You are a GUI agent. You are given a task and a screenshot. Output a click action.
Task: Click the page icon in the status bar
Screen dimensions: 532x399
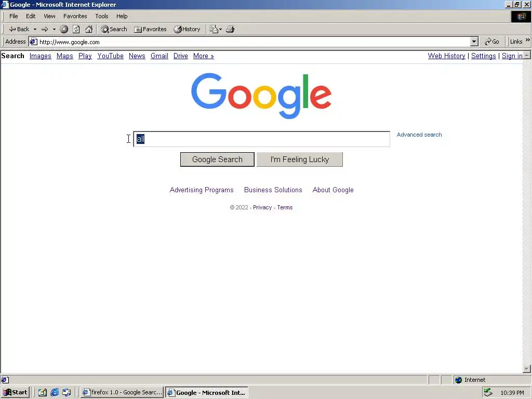(5, 380)
